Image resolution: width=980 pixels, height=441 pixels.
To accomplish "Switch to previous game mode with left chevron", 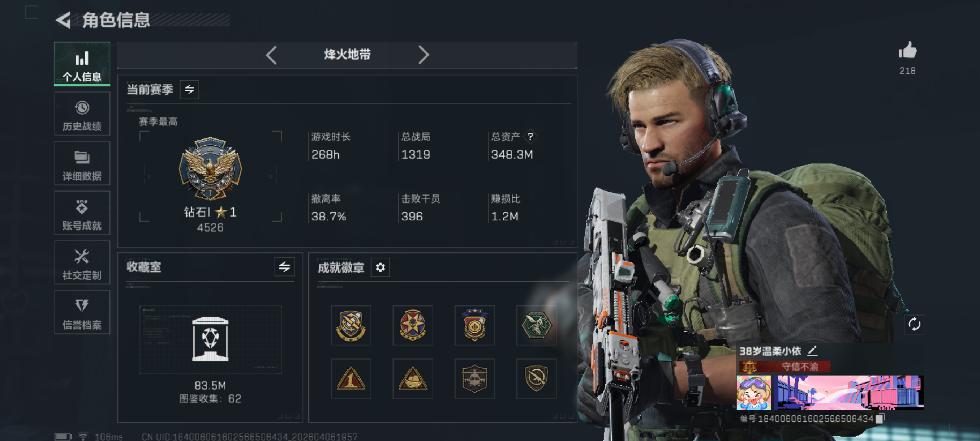I will point(271,55).
